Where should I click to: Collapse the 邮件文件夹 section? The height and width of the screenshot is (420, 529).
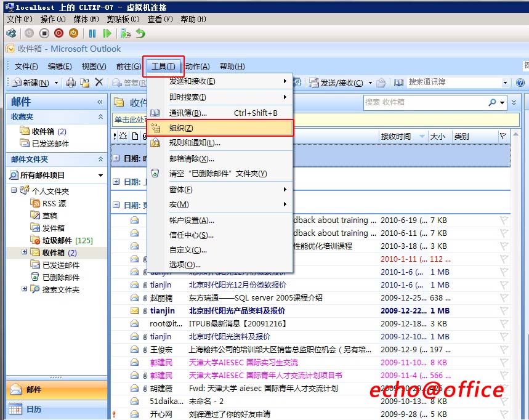coord(100,159)
